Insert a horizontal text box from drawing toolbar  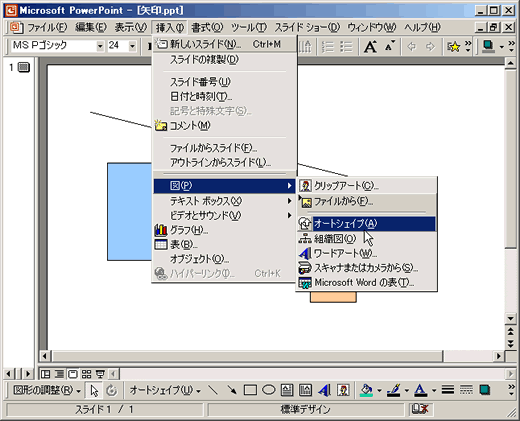point(287,390)
